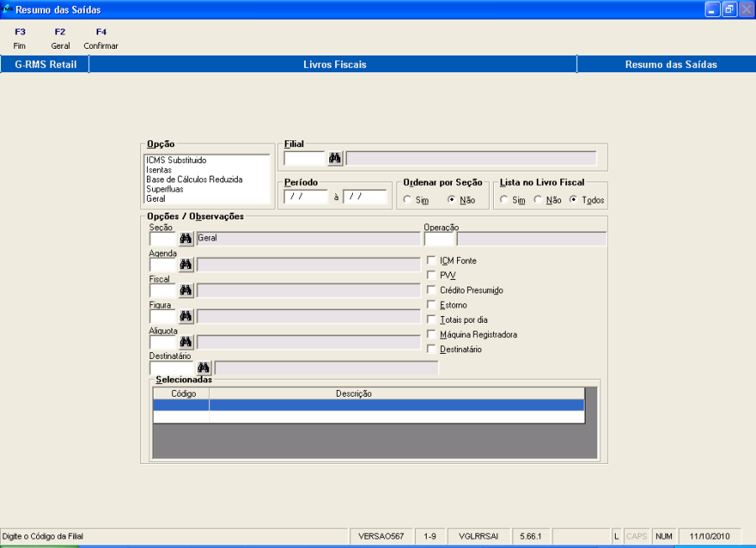
Task: Pick Base de Cálculos Reduzida option
Action: coord(194,179)
